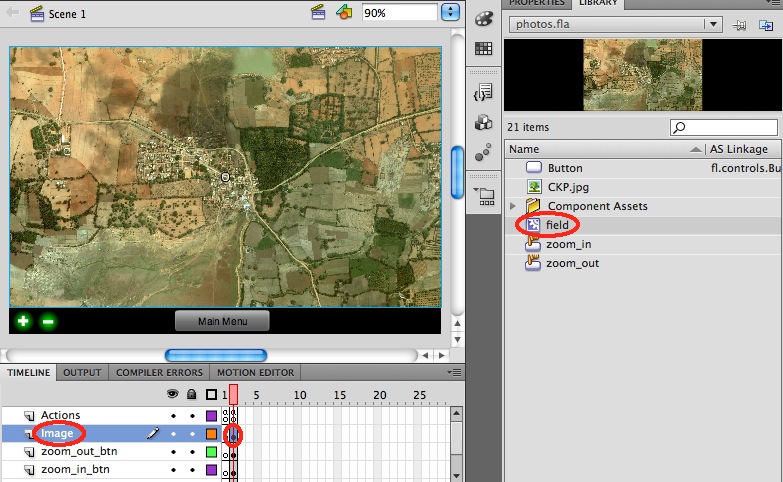
Task: Click the zoom_out_btn layer page icon
Action: coord(29,452)
